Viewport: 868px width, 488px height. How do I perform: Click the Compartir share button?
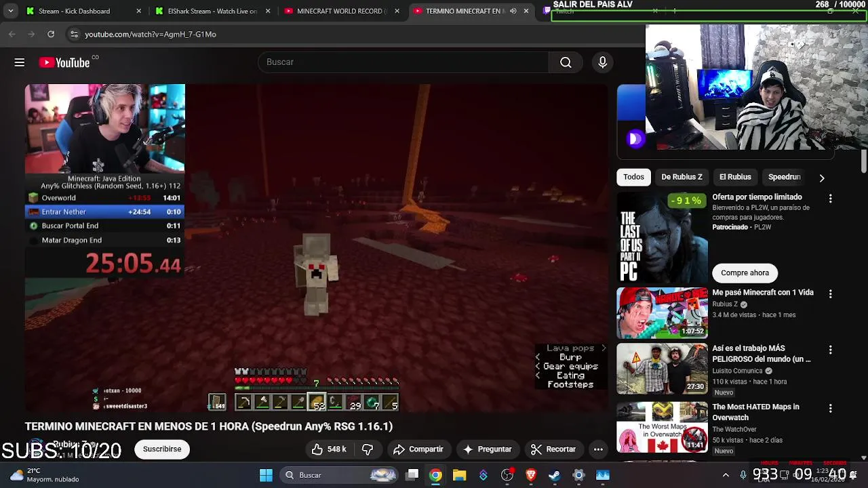click(418, 449)
